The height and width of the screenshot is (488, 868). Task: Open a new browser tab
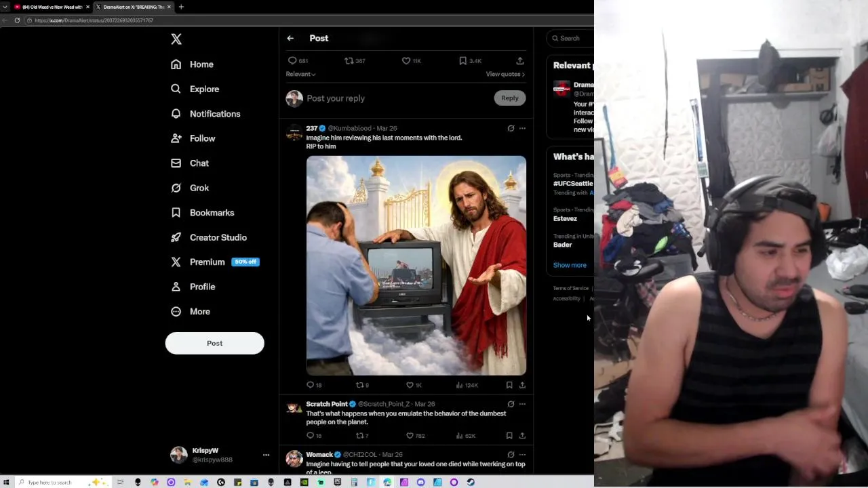tap(181, 7)
